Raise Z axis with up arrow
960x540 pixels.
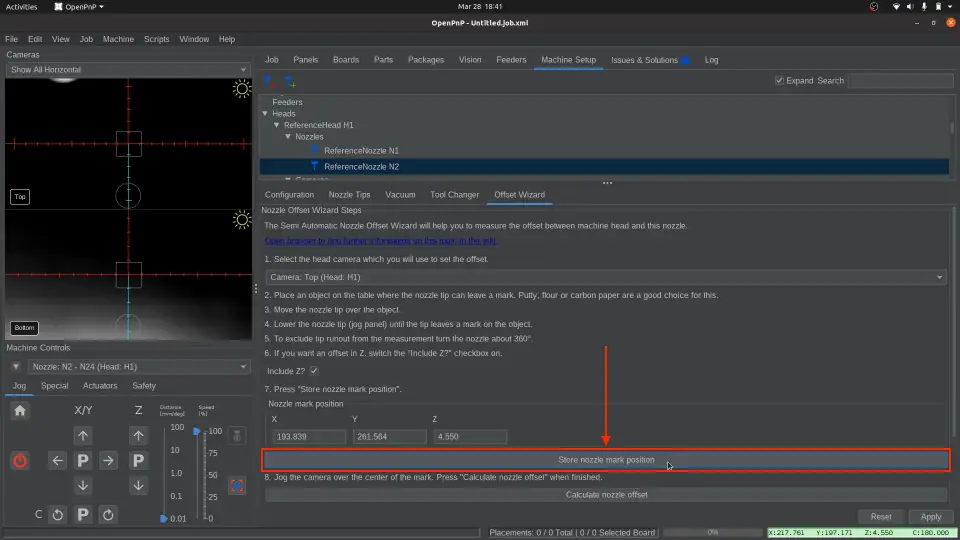click(x=139, y=435)
